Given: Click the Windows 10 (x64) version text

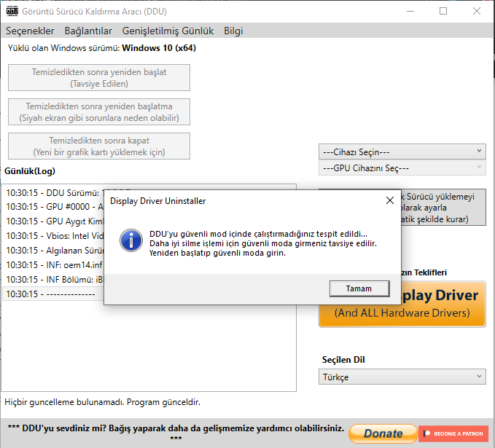Looking at the screenshot, I should click(159, 48).
